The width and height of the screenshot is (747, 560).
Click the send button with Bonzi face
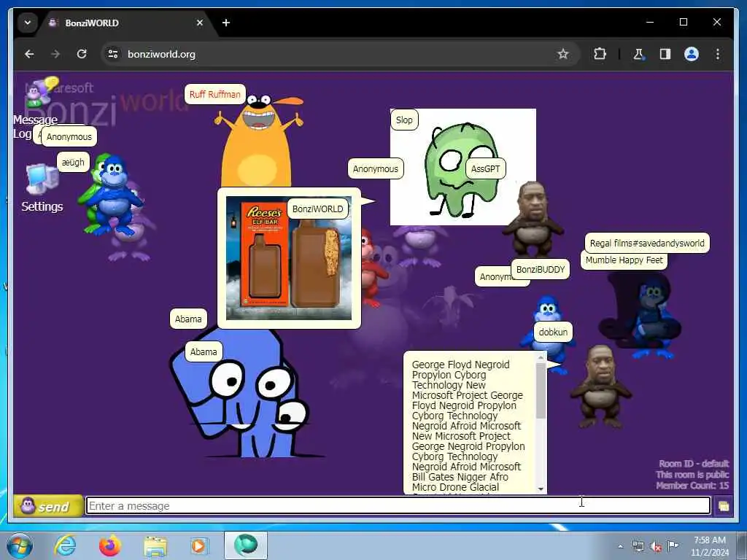tap(48, 506)
